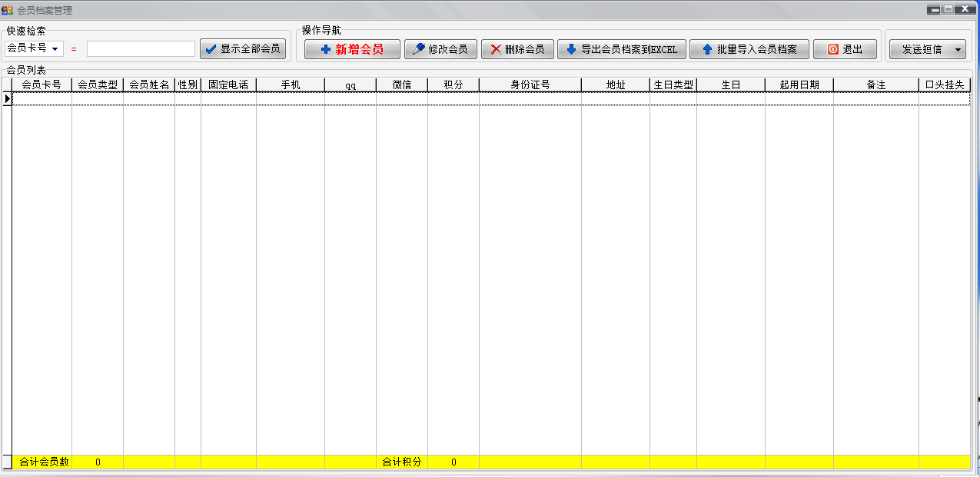The image size is (980, 477).
Task: Click the 性别 column header
Action: pyautogui.click(x=188, y=84)
